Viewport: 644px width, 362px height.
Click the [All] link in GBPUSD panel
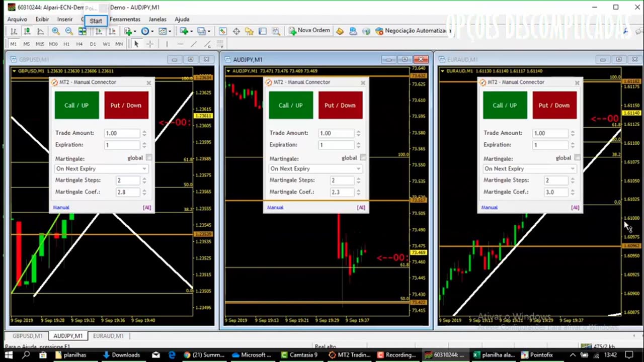coord(146,207)
